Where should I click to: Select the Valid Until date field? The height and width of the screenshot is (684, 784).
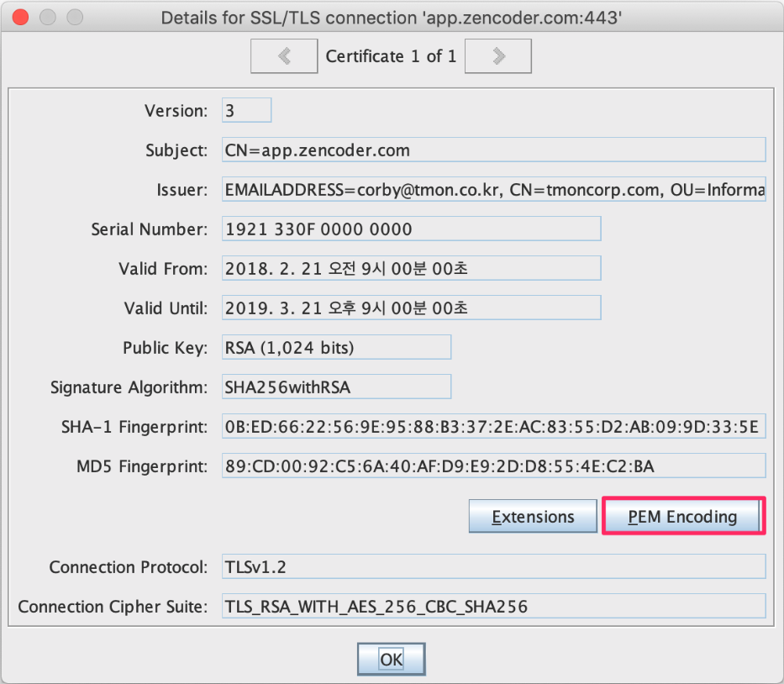click(x=411, y=308)
